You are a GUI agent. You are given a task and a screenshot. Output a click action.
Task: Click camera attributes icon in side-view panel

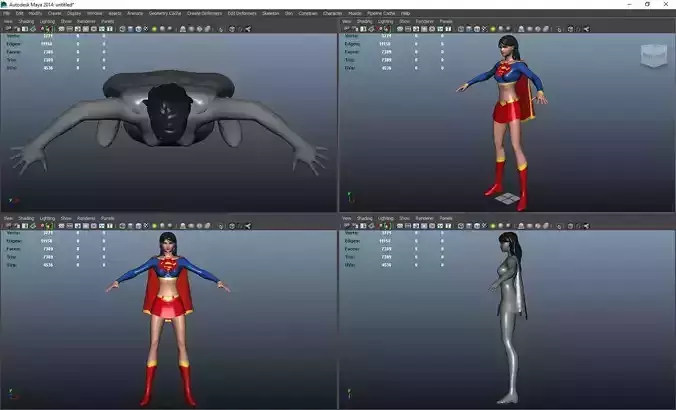tap(355, 225)
